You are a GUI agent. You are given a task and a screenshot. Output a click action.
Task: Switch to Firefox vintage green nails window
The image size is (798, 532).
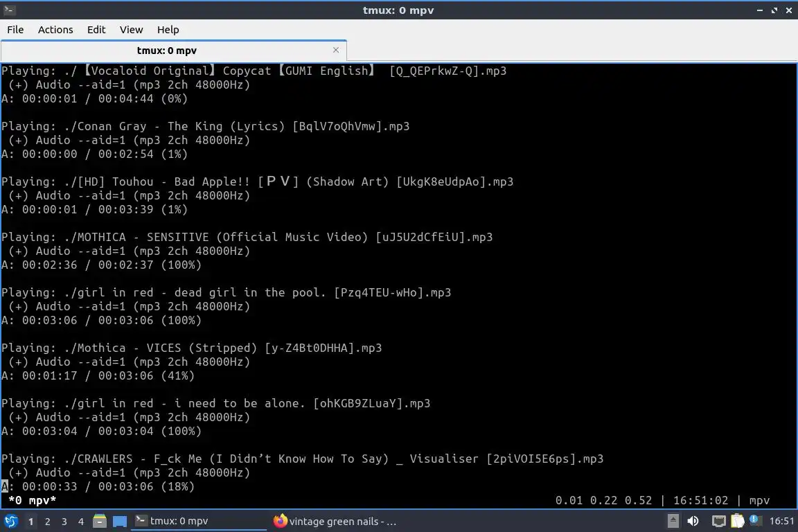(x=335, y=521)
